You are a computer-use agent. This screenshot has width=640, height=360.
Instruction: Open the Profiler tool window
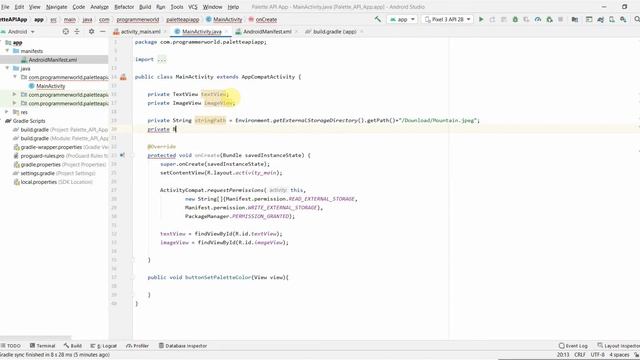pos(138,346)
